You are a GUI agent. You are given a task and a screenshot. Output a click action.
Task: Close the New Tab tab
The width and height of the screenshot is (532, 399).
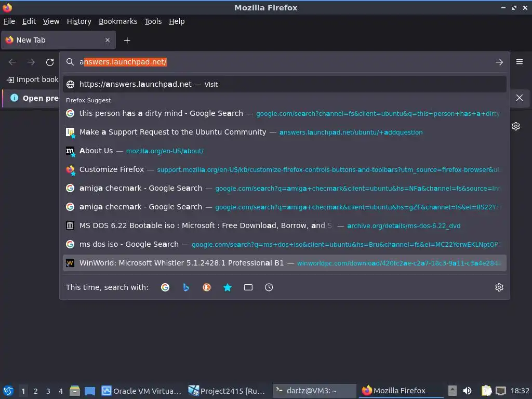(108, 40)
